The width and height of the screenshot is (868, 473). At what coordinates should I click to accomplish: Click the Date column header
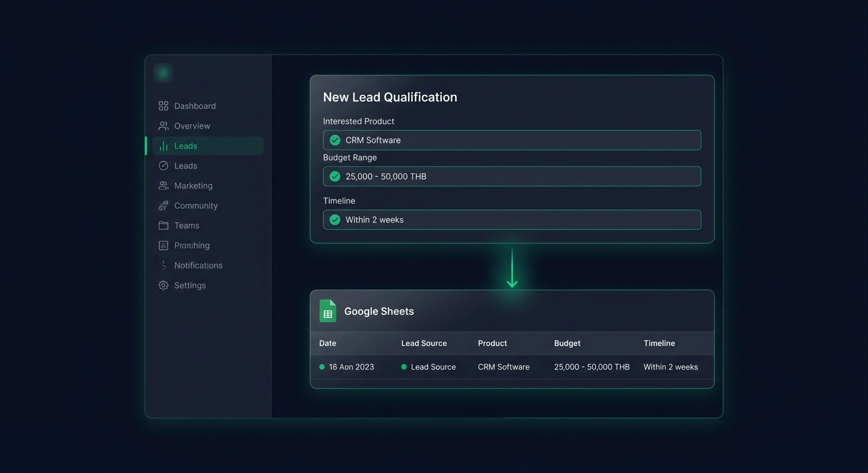coord(328,343)
